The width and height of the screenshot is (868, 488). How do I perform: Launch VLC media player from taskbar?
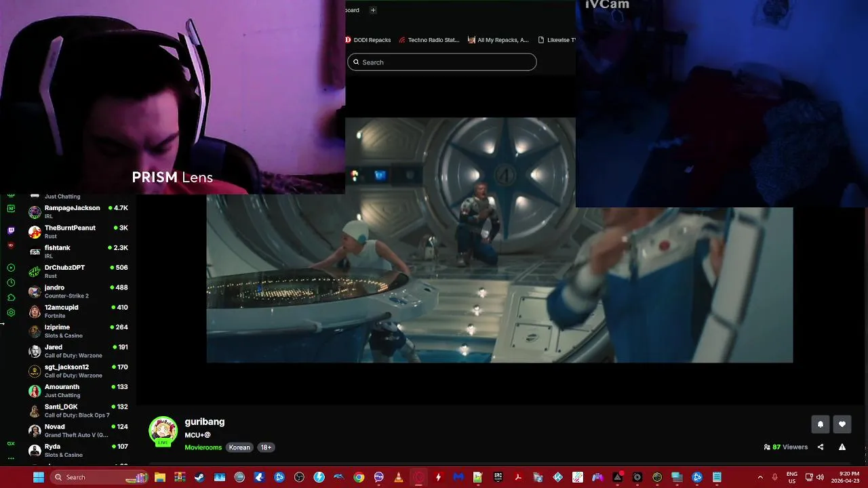pyautogui.click(x=399, y=477)
